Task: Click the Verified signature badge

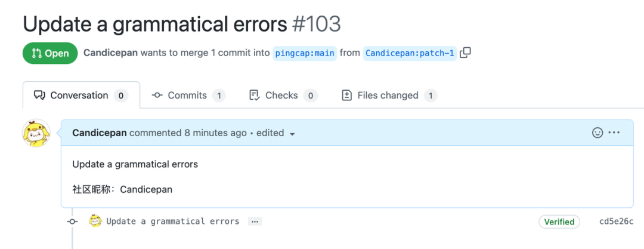Action: (x=559, y=222)
